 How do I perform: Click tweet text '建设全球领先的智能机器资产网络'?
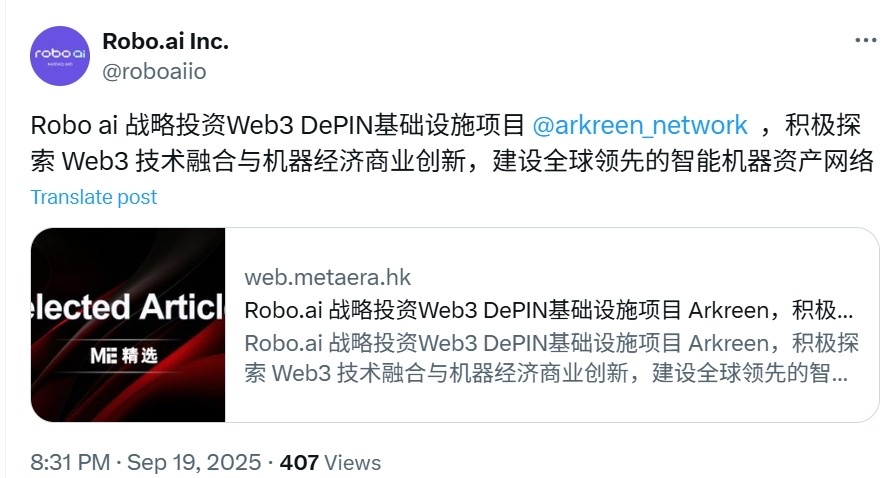(682, 161)
